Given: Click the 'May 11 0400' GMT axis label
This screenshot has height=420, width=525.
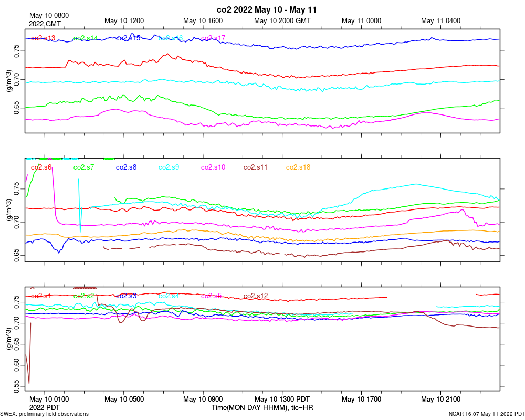Looking at the screenshot, I should (440, 21).
